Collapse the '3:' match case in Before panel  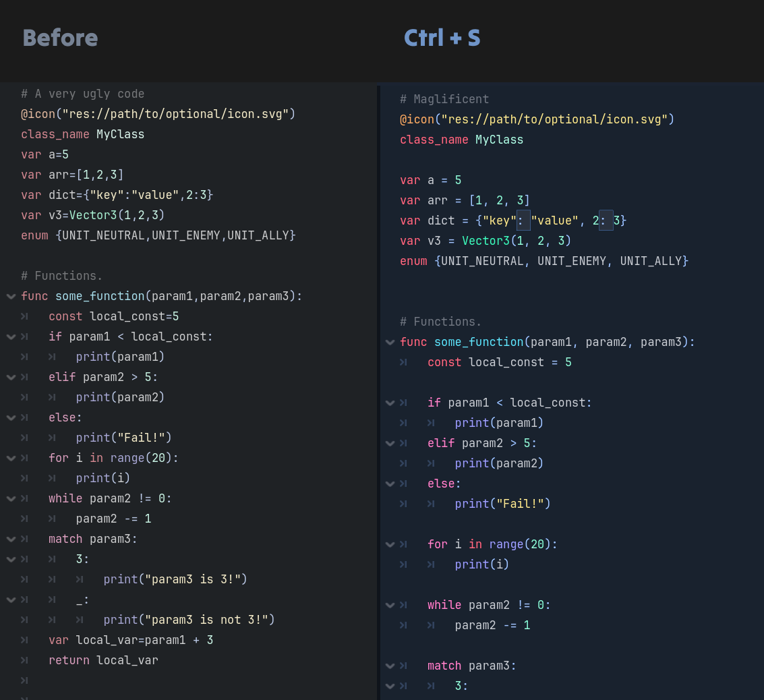pos(11,559)
